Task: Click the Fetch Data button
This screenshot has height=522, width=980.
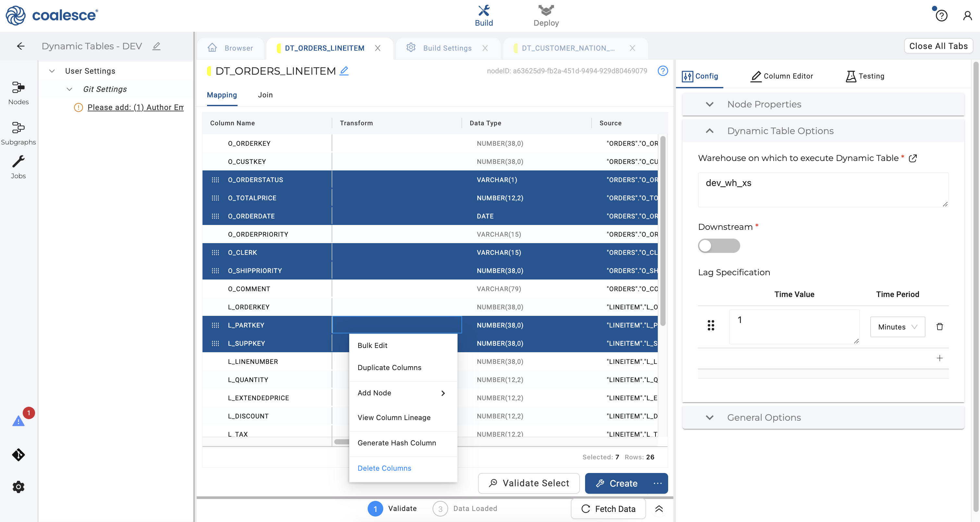Action: tap(608, 509)
